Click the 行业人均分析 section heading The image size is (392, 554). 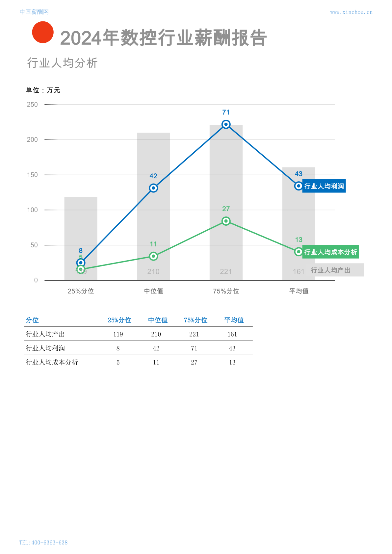pyautogui.click(x=62, y=63)
